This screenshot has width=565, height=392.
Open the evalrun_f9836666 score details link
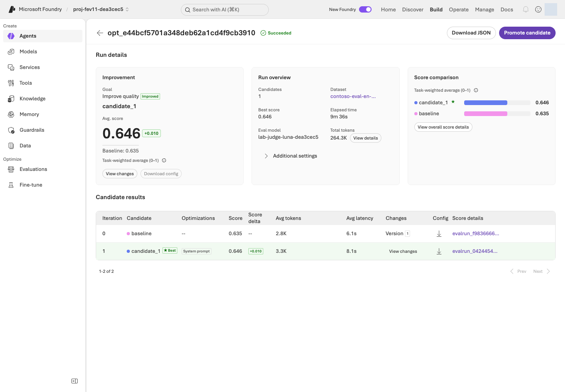[476, 234]
